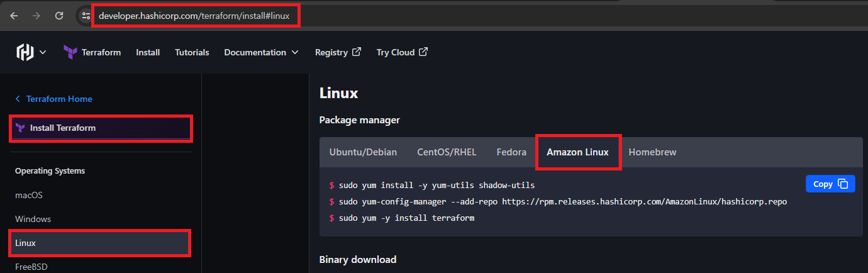Click the Terraform icon beside Install Terraform
868x273 pixels.
(20, 128)
